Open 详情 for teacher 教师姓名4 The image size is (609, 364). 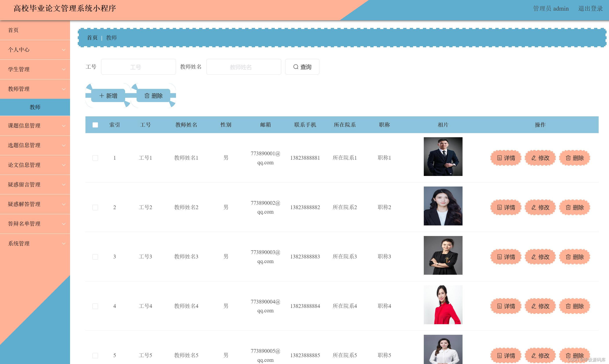coord(506,306)
